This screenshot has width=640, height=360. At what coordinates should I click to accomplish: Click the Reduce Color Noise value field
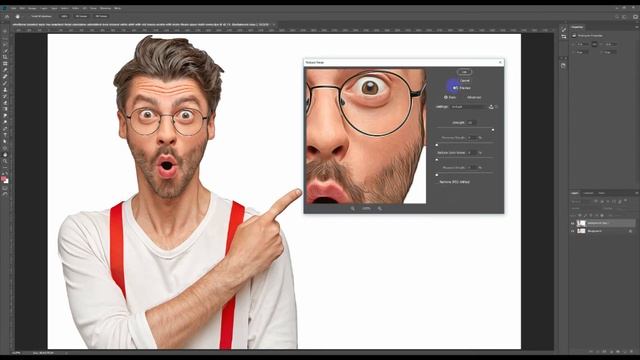(471, 153)
